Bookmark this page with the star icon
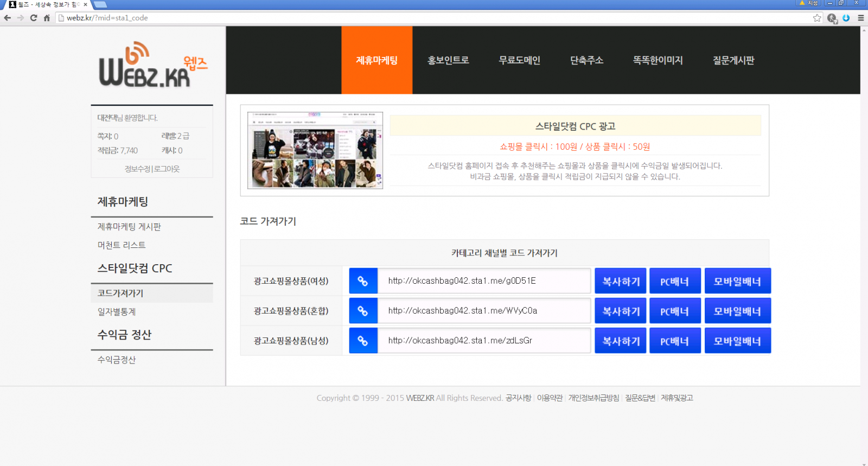This screenshot has width=868, height=466. (817, 18)
